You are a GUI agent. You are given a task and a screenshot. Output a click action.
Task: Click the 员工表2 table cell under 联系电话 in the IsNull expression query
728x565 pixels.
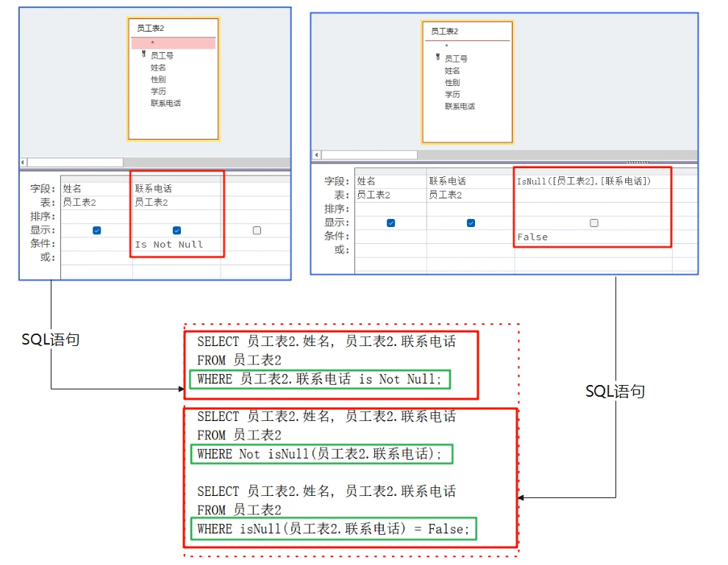(471, 195)
